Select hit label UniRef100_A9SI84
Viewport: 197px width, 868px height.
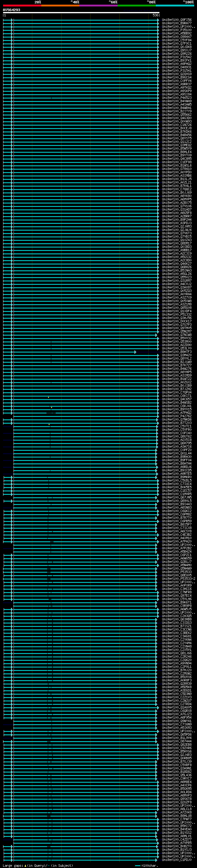[176, 94]
